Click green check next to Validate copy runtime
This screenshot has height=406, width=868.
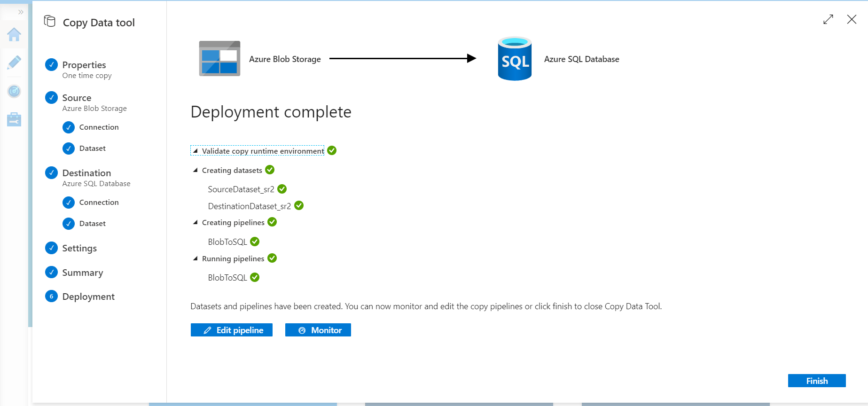click(x=332, y=150)
